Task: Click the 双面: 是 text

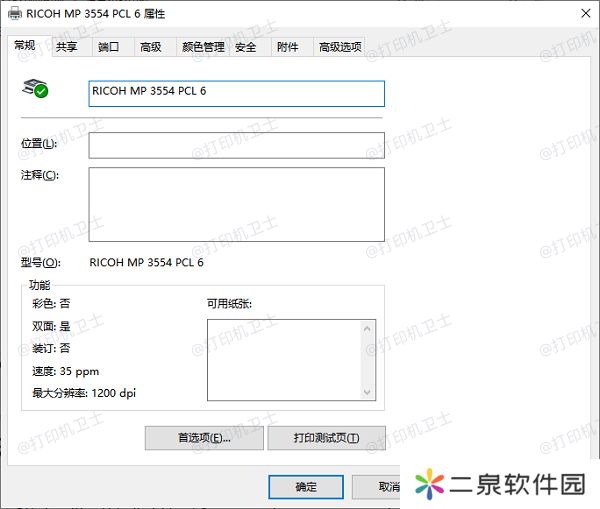Action: [x=51, y=326]
